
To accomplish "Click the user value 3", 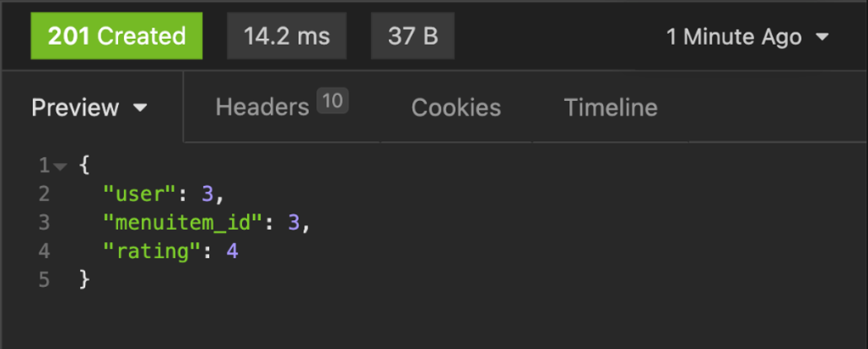I will click(x=207, y=194).
